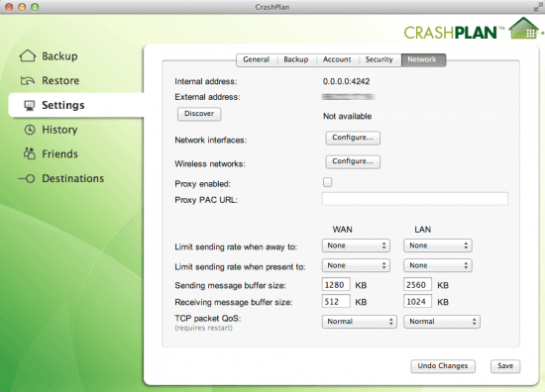Click the blurred external address value

348,97
